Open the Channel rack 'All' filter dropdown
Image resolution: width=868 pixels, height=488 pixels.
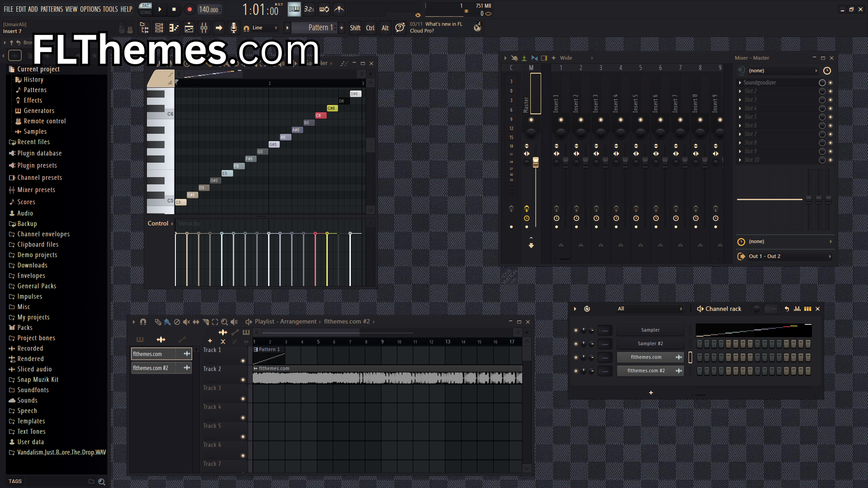pos(650,309)
